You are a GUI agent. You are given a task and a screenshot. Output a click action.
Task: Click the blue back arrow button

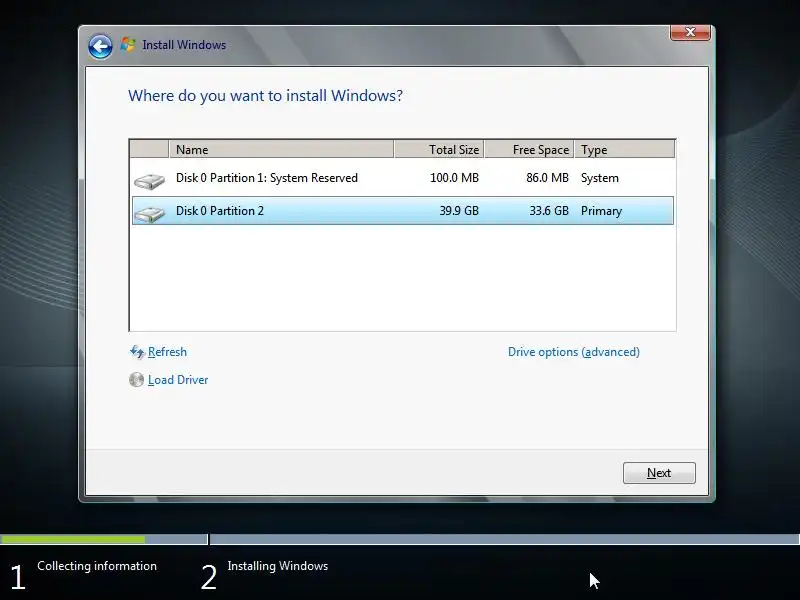100,46
